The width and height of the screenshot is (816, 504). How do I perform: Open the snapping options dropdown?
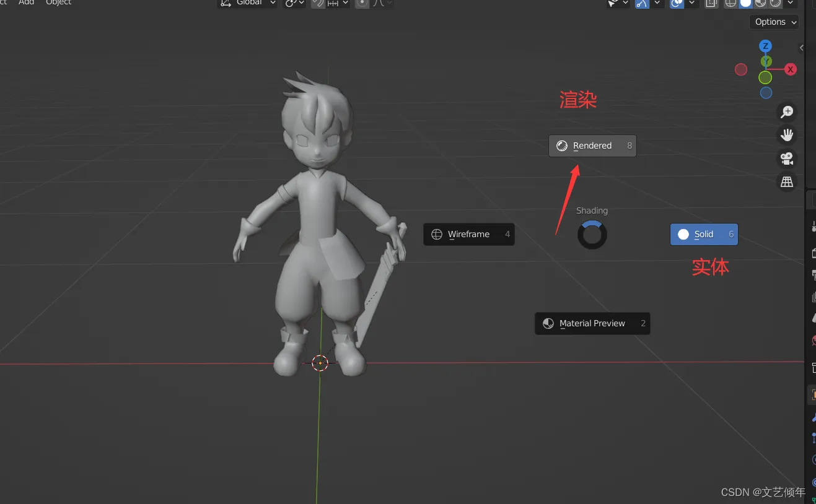(338, 3)
